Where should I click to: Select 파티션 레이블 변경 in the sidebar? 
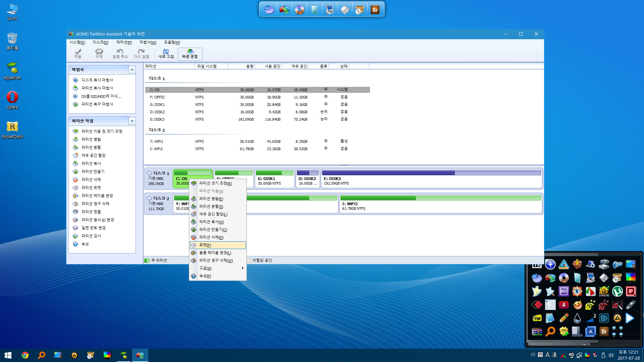[x=97, y=195]
